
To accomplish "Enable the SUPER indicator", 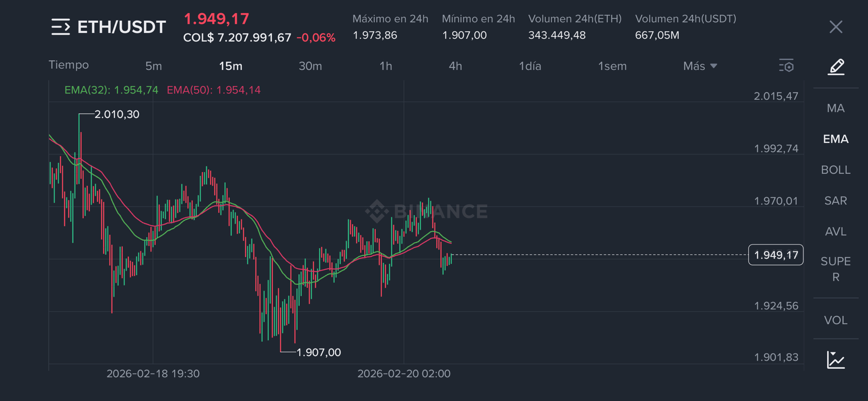I will (x=836, y=269).
